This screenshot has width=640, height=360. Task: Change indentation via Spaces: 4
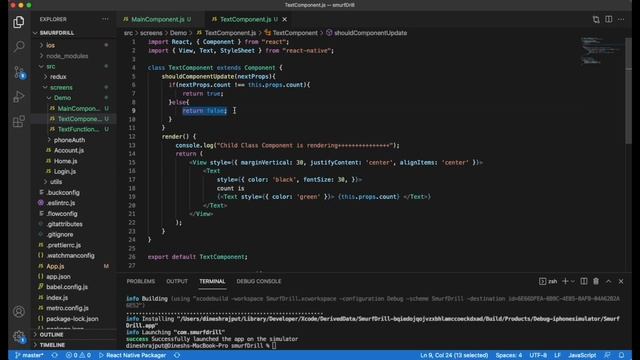pos(509,355)
